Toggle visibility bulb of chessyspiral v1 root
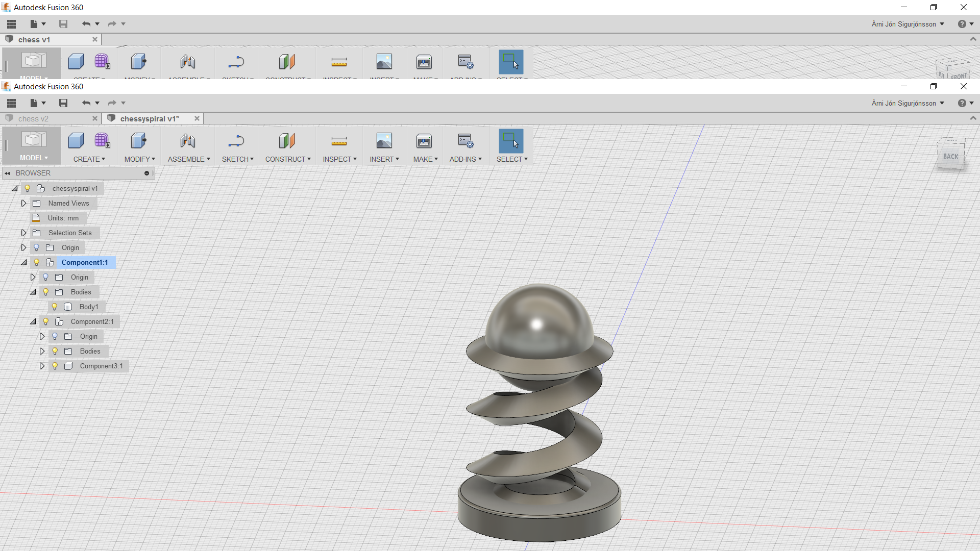 point(28,188)
